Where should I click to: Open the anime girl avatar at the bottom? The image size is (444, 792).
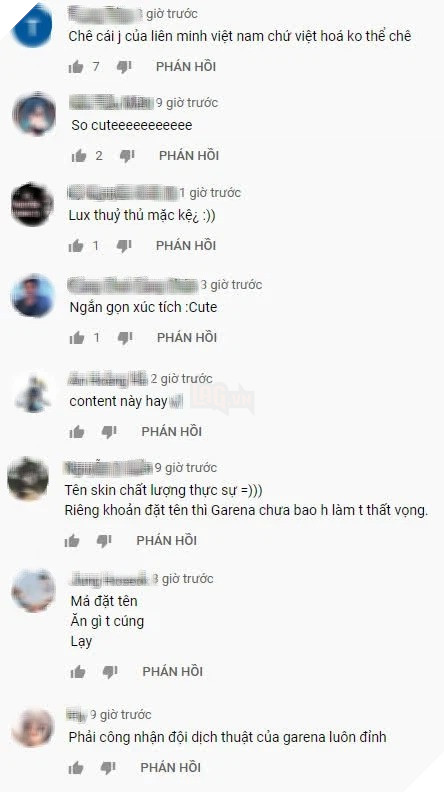(33, 727)
